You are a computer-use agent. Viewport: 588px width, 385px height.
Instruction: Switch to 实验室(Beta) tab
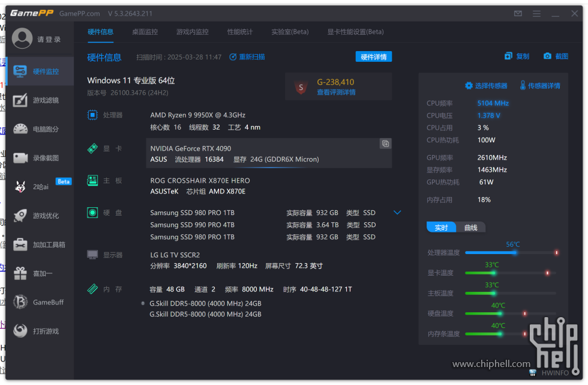(x=290, y=32)
